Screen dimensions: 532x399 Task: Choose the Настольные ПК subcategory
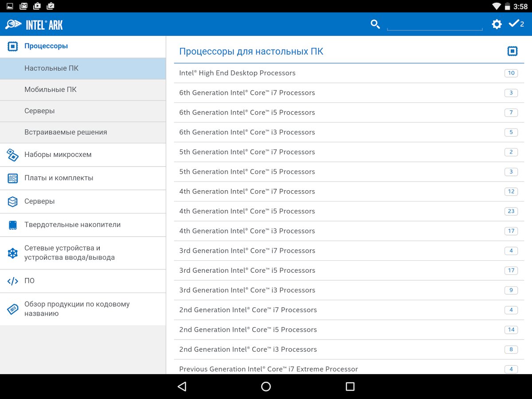[51, 68]
